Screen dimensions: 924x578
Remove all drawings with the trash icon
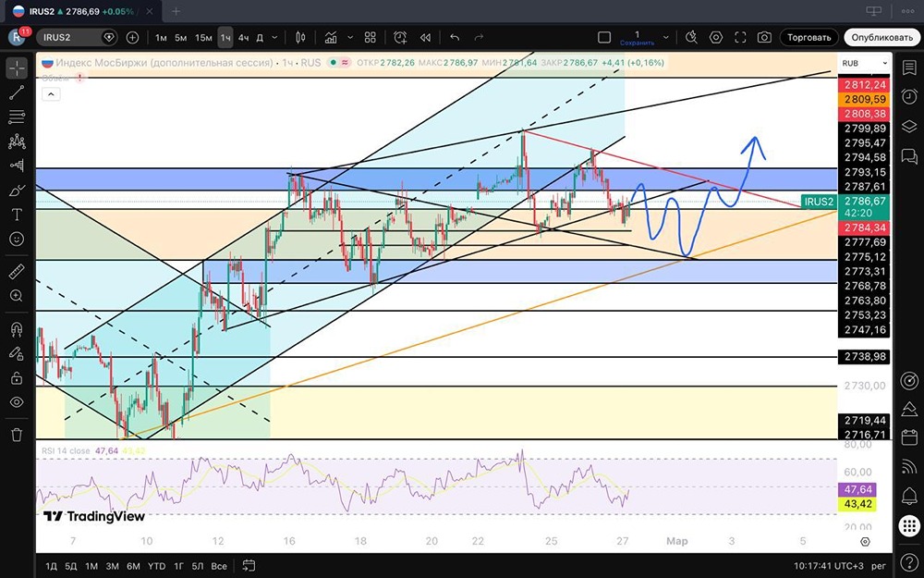(17, 436)
